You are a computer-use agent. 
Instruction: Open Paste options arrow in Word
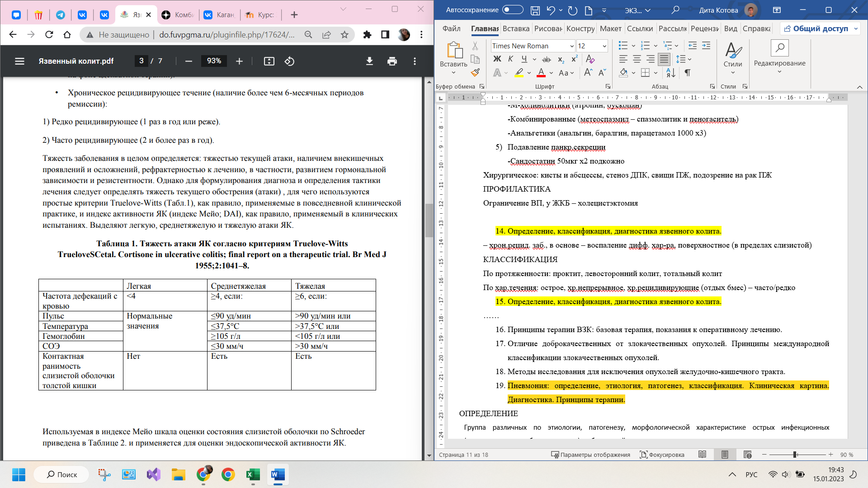[453, 72]
